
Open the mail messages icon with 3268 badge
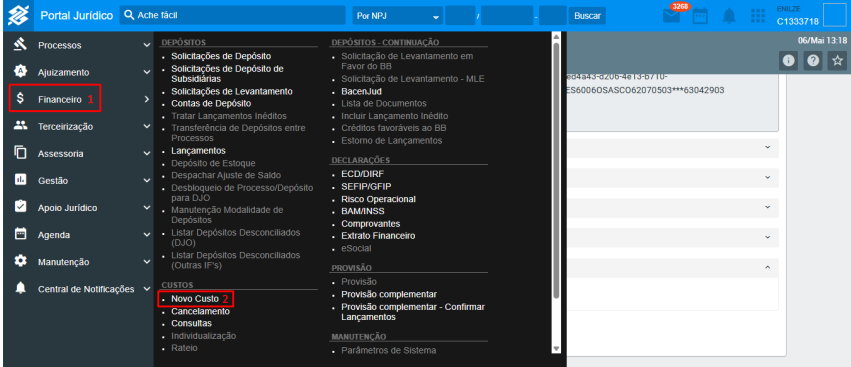pos(672,16)
